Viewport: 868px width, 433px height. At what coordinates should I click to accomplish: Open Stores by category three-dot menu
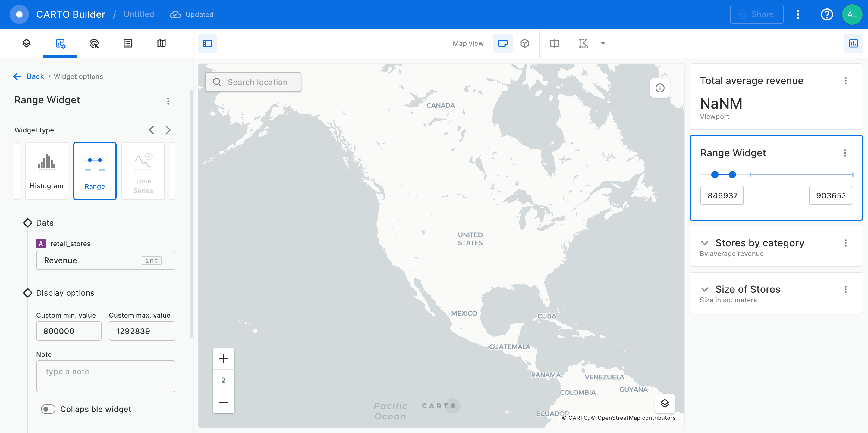845,243
